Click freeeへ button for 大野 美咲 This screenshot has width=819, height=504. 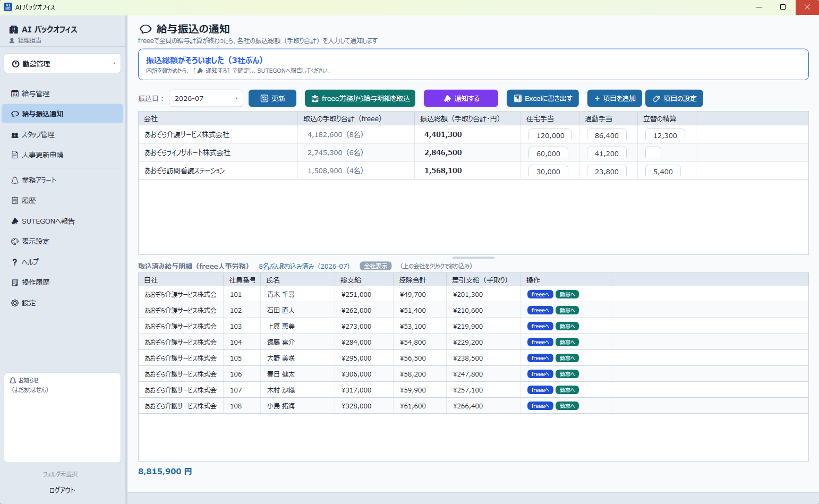[x=540, y=358]
